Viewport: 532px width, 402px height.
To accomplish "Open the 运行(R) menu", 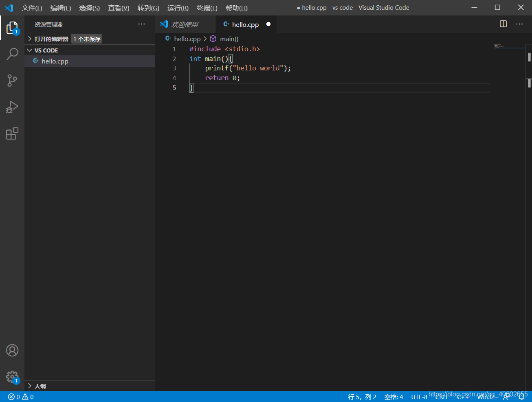I will [x=178, y=8].
